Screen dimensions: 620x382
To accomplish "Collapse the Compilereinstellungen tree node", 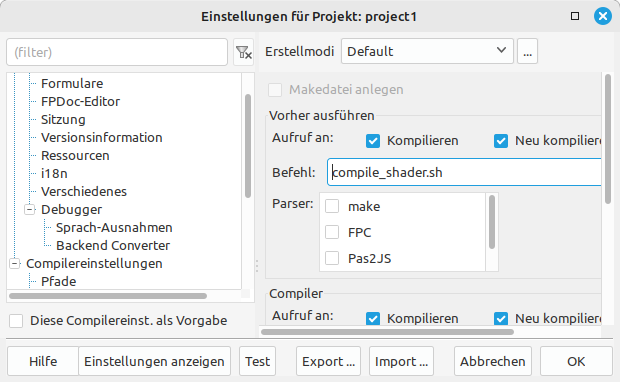I will [15, 263].
